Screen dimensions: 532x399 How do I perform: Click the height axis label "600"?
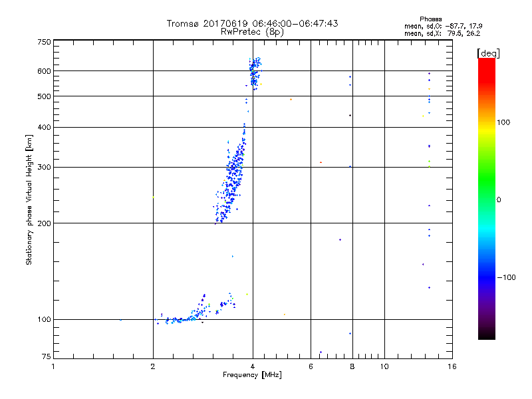point(44,71)
